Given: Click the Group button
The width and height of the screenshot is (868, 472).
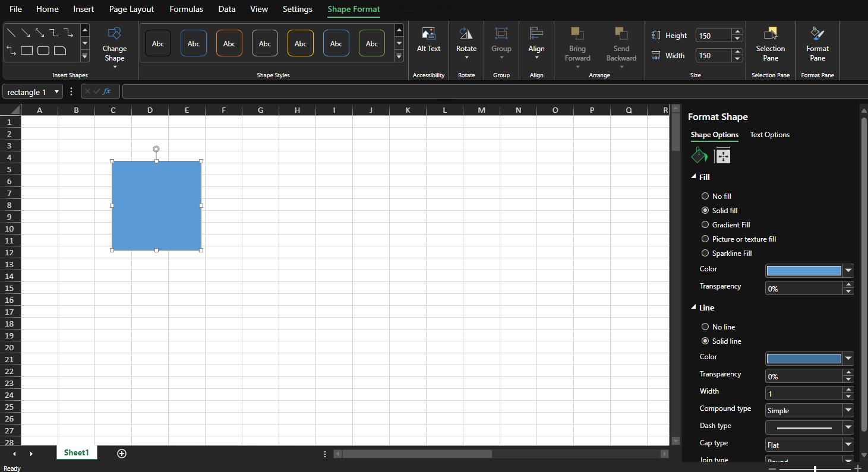Looking at the screenshot, I should click(x=501, y=44).
